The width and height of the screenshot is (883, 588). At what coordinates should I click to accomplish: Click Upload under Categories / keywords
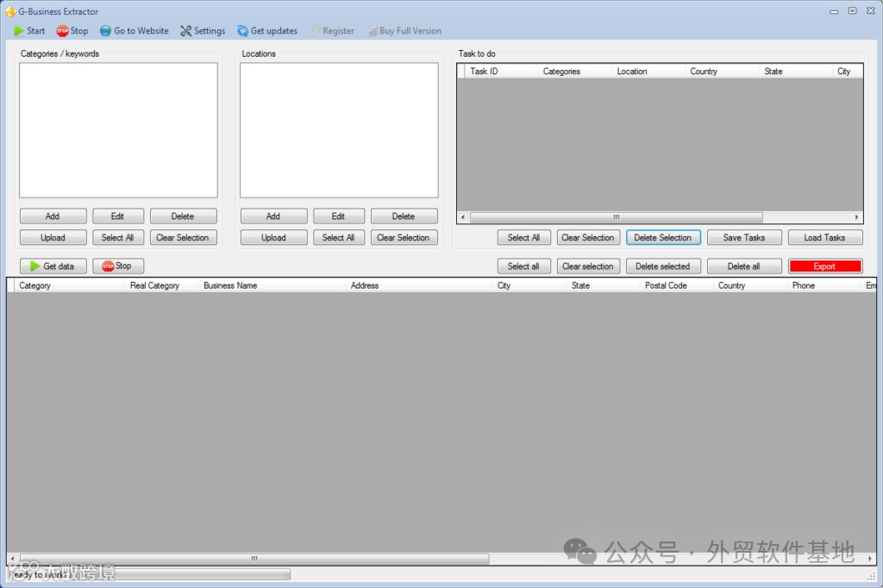click(53, 238)
